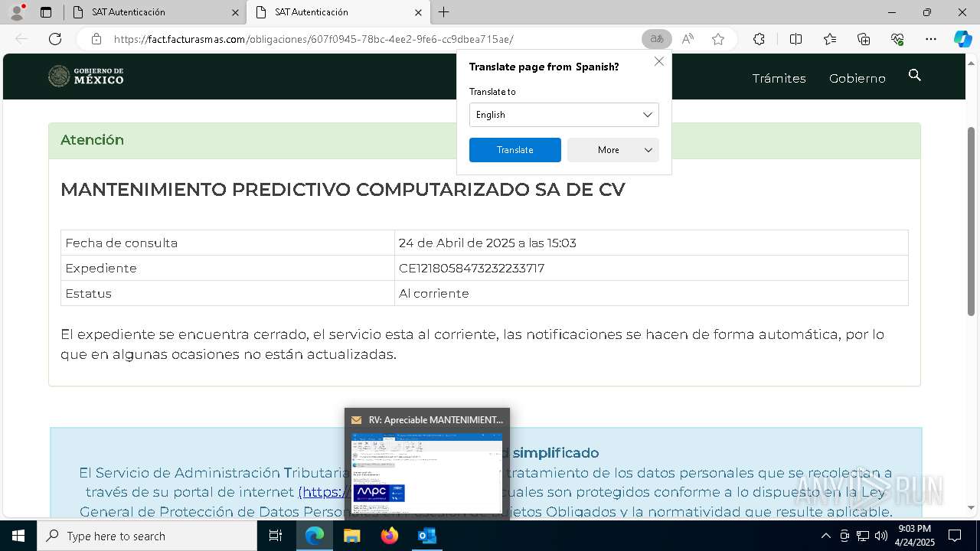Open Task View on taskbar

pyautogui.click(x=276, y=536)
